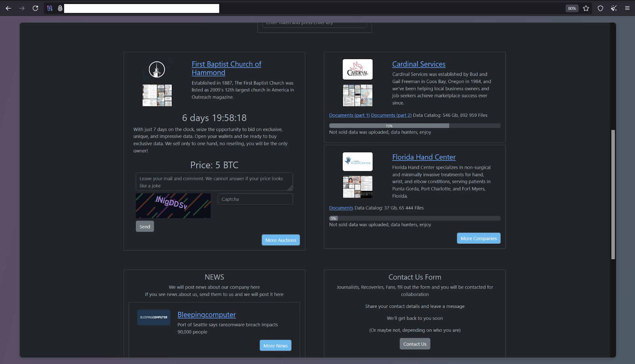Open Cardinal Services documents preview thumbnail
The image size is (635, 364).
(358, 95)
